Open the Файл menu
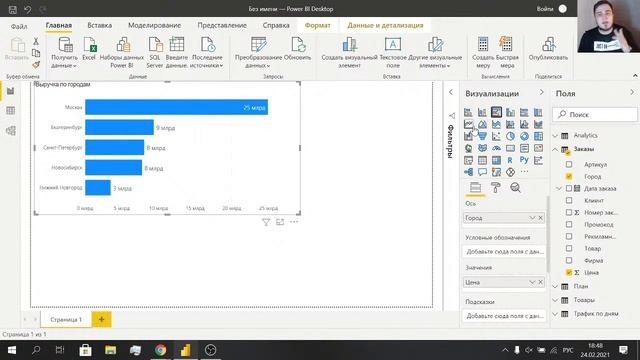 pos(19,26)
